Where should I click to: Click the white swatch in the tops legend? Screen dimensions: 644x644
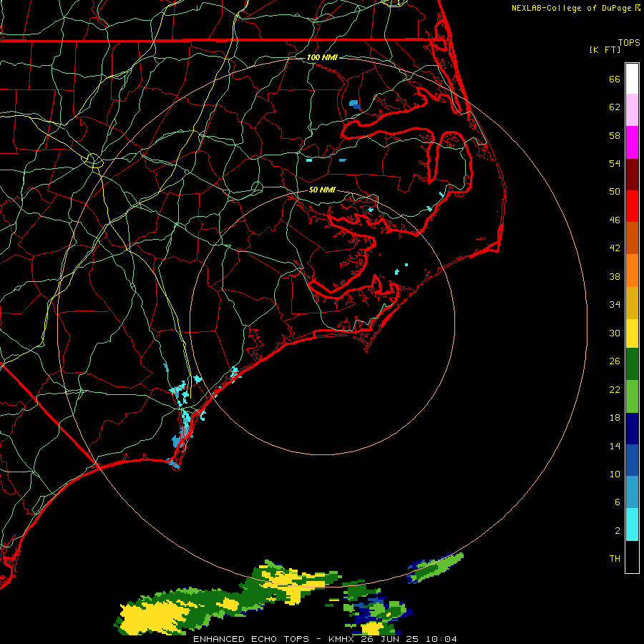pyautogui.click(x=632, y=79)
